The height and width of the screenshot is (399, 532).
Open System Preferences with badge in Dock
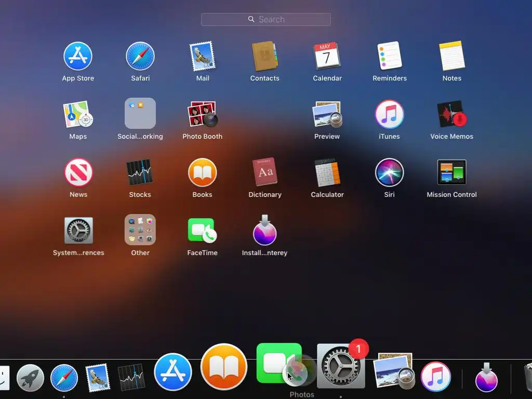[x=341, y=366]
